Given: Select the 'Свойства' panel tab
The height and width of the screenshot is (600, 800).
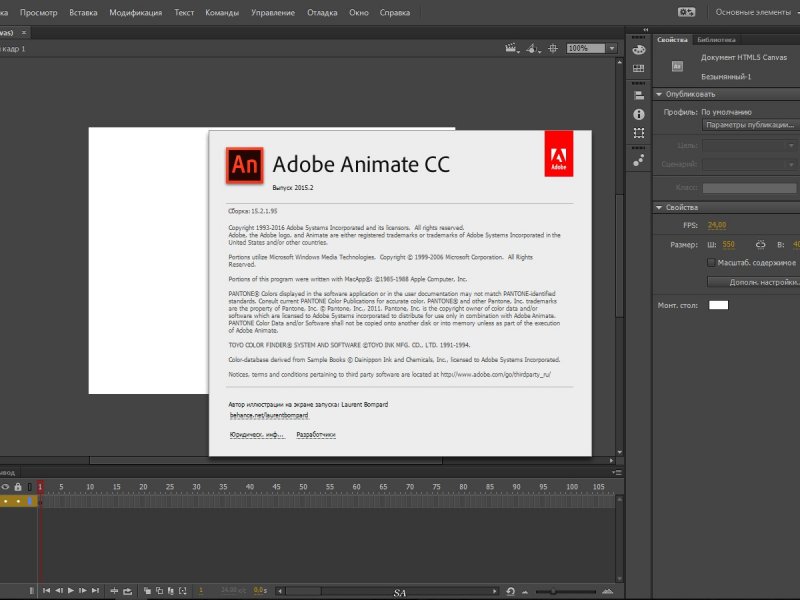Looking at the screenshot, I should click(672, 40).
